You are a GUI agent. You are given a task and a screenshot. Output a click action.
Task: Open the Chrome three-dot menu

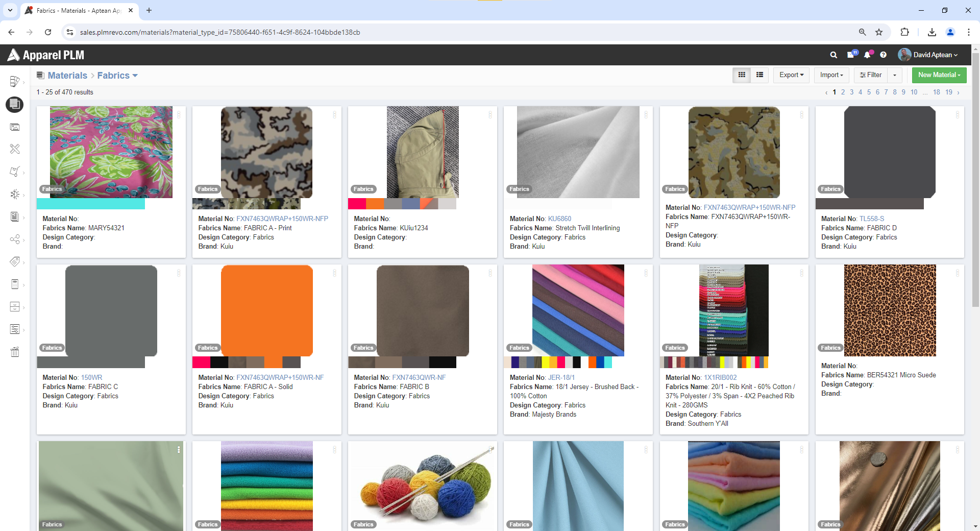(969, 32)
